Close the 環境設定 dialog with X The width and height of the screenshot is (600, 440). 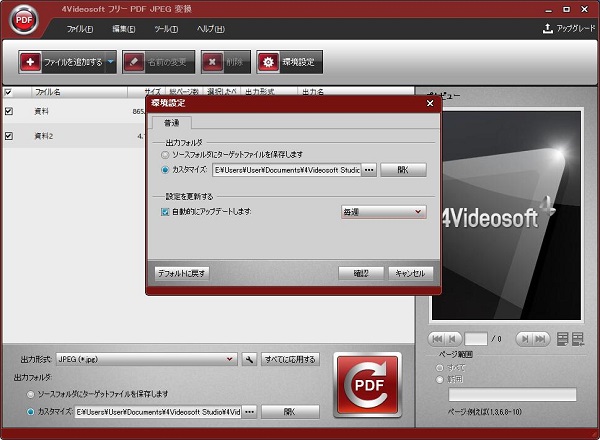pyautogui.click(x=430, y=103)
